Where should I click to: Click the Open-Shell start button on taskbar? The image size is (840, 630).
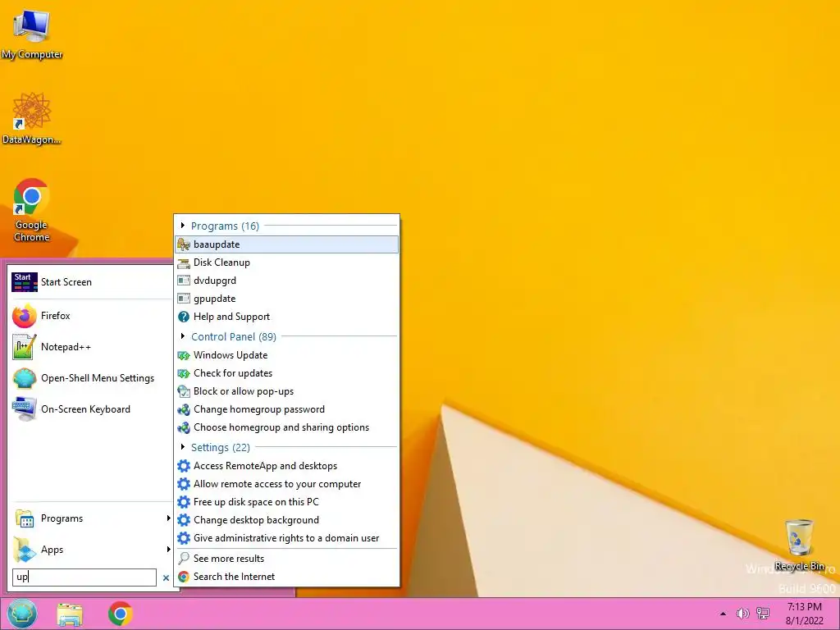tap(22, 614)
